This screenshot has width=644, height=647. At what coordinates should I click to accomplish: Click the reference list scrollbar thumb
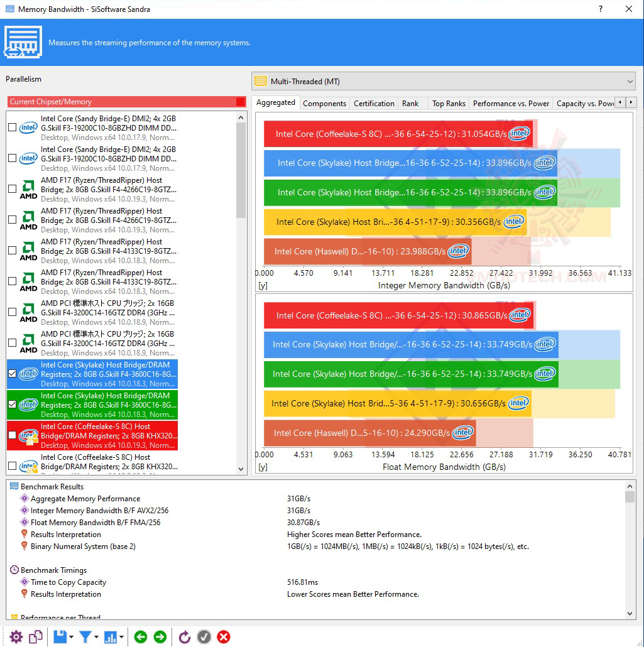tap(241, 170)
